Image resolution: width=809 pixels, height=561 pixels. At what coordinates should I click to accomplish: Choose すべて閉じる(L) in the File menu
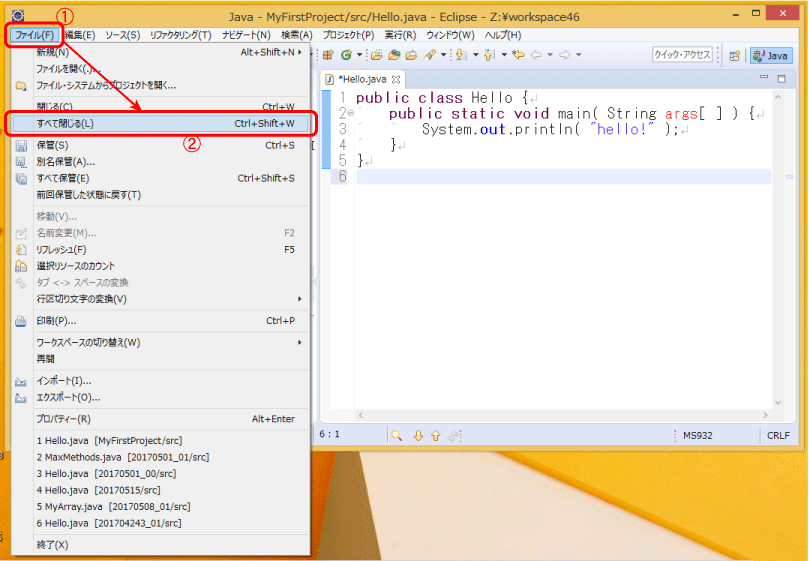(160, 124)
